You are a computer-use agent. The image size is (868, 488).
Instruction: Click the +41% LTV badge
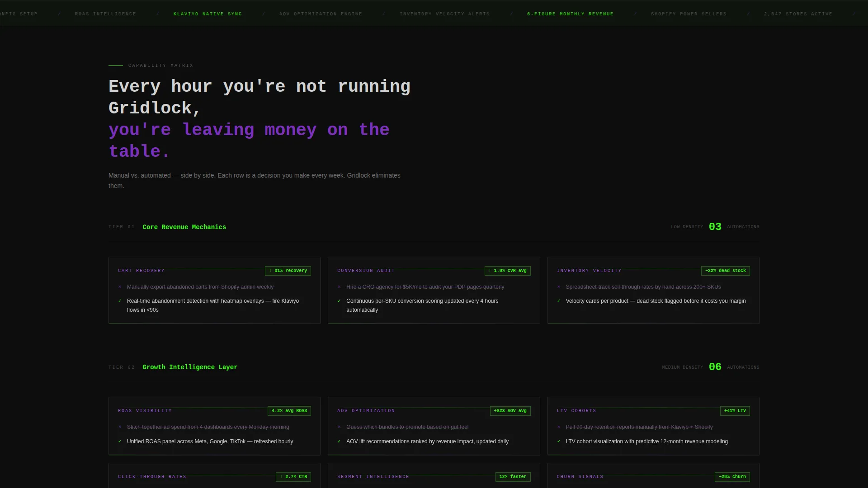tap(735, 411)
